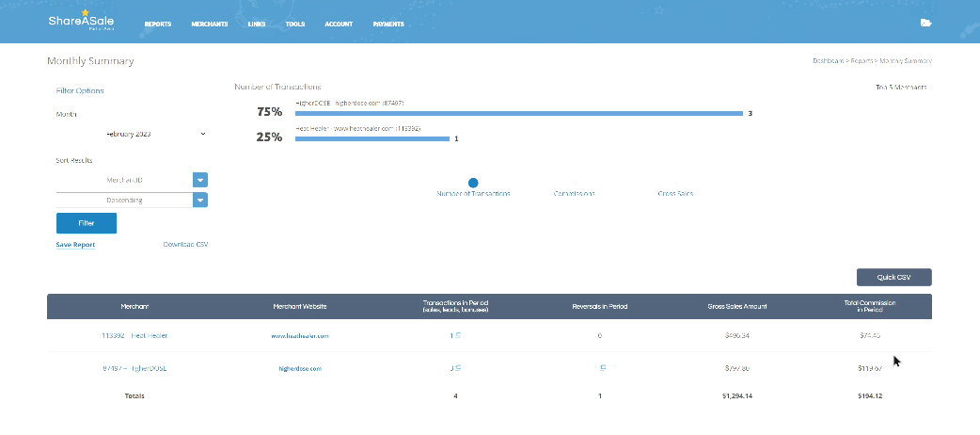Click the Download CSV link

point(185,244)
